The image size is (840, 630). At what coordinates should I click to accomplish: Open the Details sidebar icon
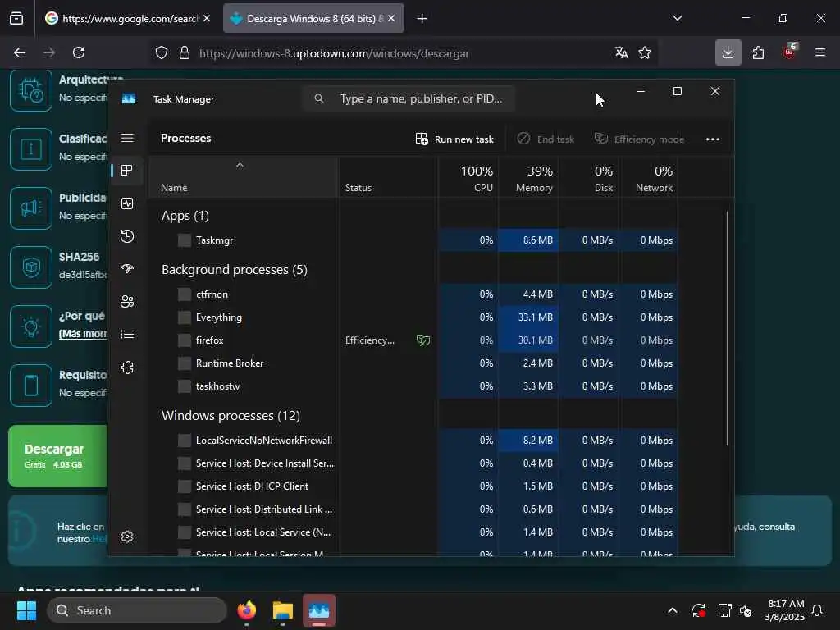coord(127,335)
